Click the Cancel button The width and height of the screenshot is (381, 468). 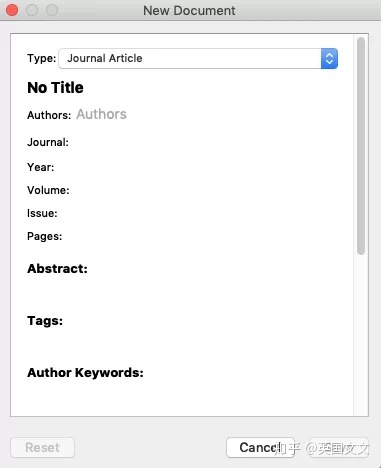(x=260, y=447)
